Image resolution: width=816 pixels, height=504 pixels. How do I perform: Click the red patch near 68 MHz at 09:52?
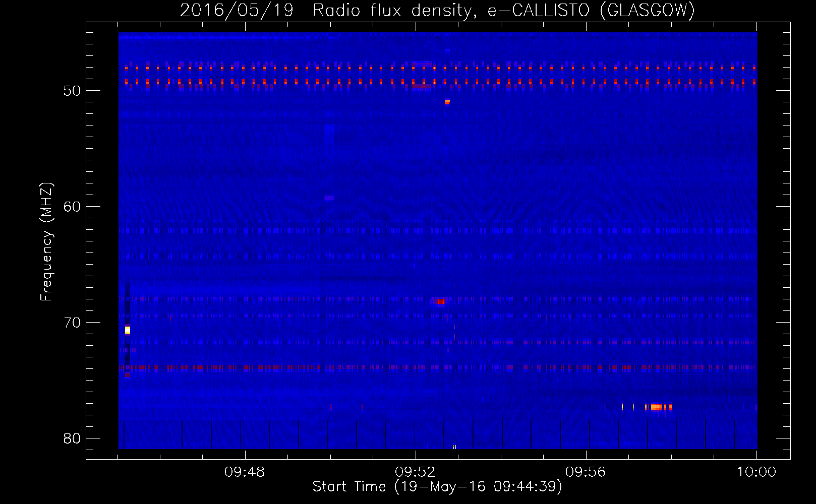pos(440,301)
